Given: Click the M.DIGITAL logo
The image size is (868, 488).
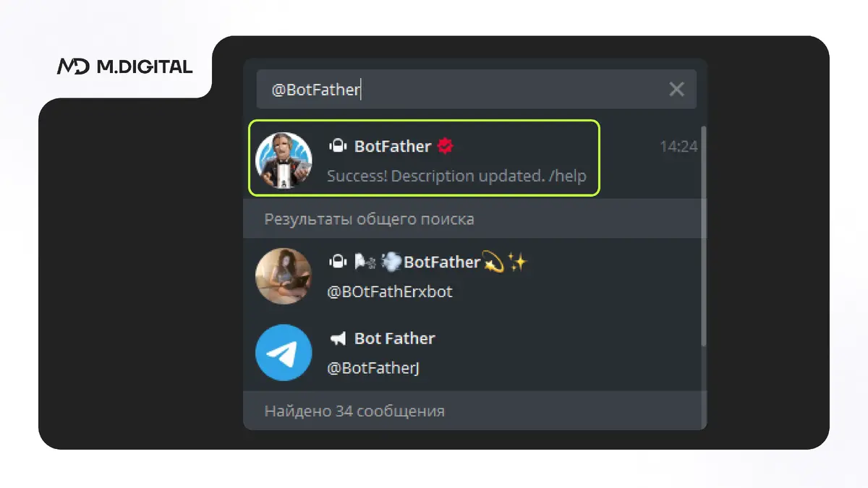Looking at the screenshot, I should (x=125, y=67).
